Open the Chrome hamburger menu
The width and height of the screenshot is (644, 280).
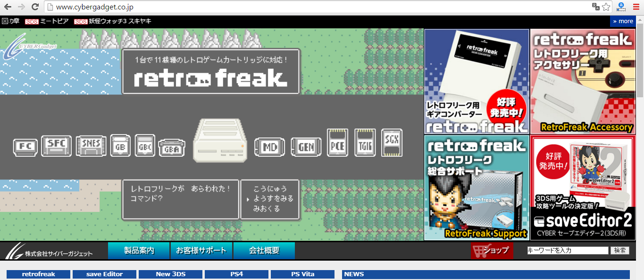coord(636,7)
